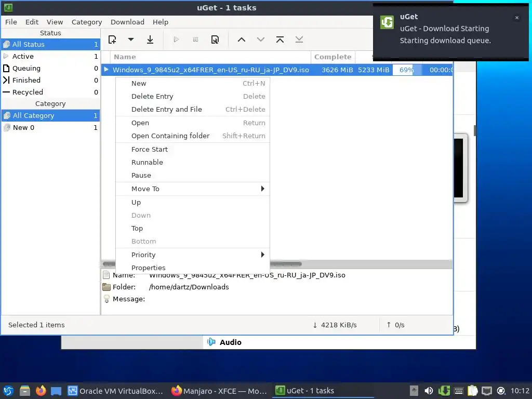Click the Complete column header

click(x=333, y=57)
